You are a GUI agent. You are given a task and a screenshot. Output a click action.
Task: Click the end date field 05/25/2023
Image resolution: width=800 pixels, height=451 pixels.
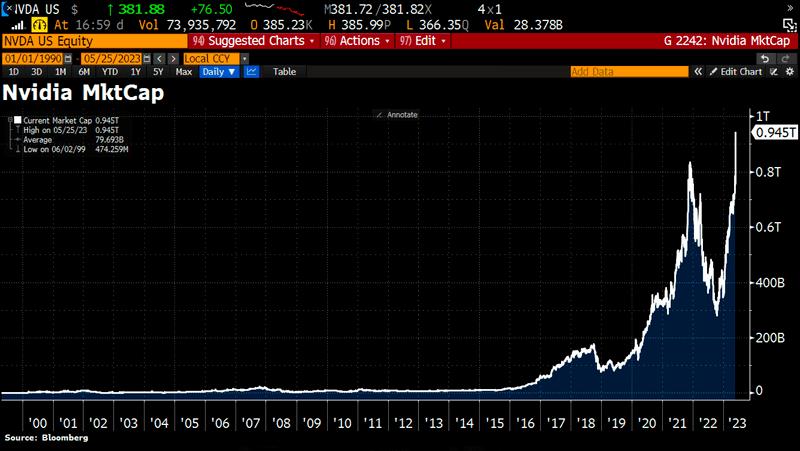tap(112, 59)
